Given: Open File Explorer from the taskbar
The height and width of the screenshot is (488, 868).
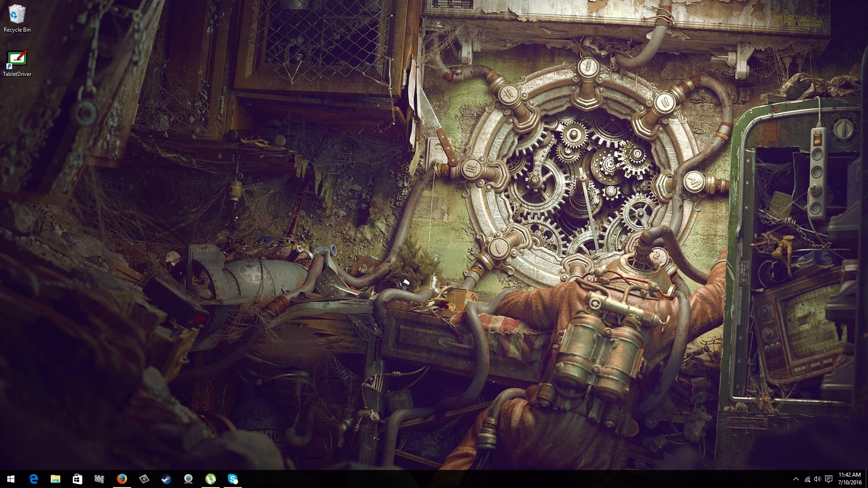Looking at the screenshot, I should (x=55, y=479).
